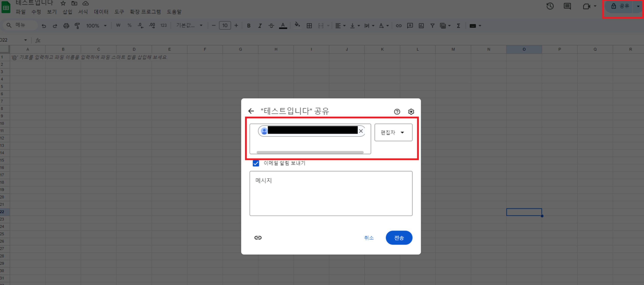This screenshot has width=644, height=285.
Task: Toggle strikethrough formatting
Action: tap(271, 25)
